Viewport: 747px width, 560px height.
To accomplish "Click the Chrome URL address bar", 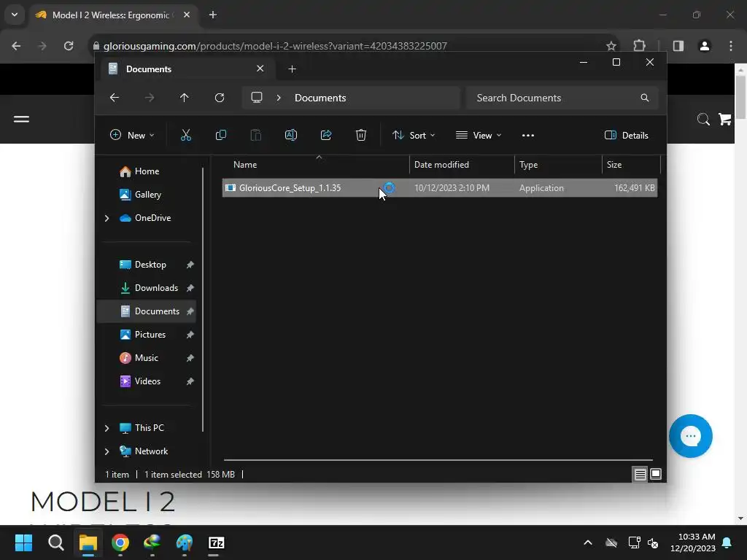I will click(352, 46).
